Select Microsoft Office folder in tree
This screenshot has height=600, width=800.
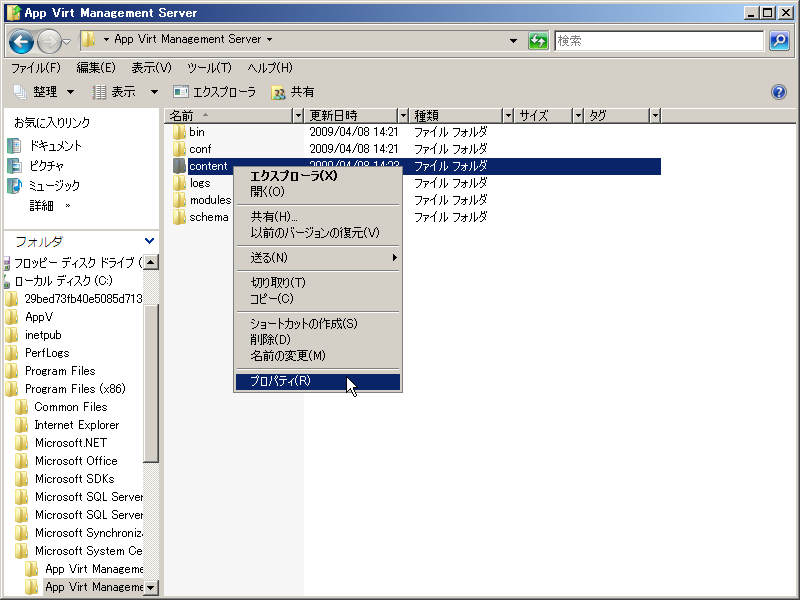(x=76, y=461)
